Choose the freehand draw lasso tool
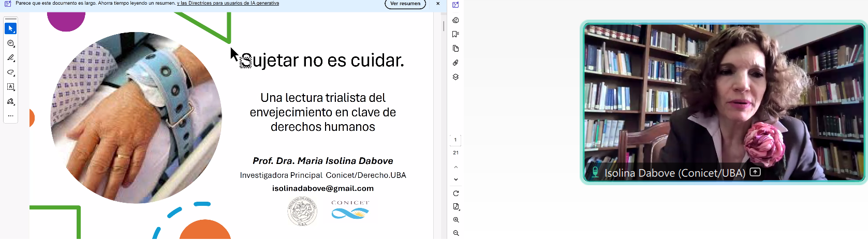The height and width of the screenshot is (241, 868). (x=10, y=72)
